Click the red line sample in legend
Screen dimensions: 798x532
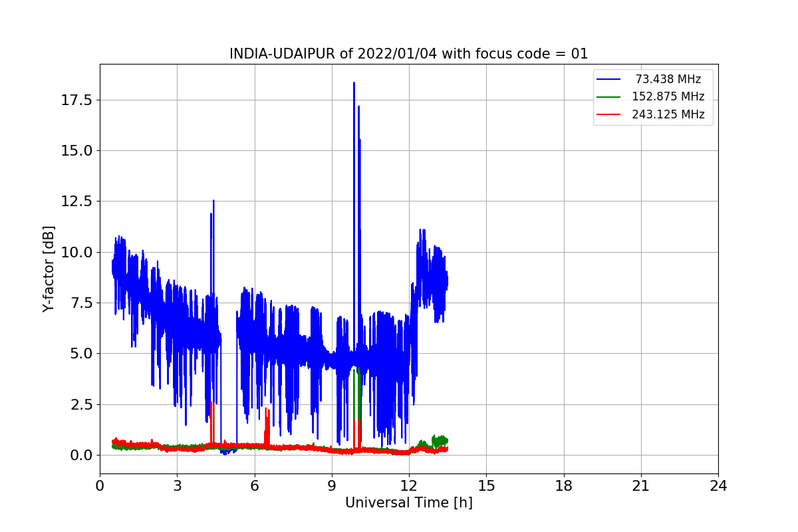pos(608,114)
